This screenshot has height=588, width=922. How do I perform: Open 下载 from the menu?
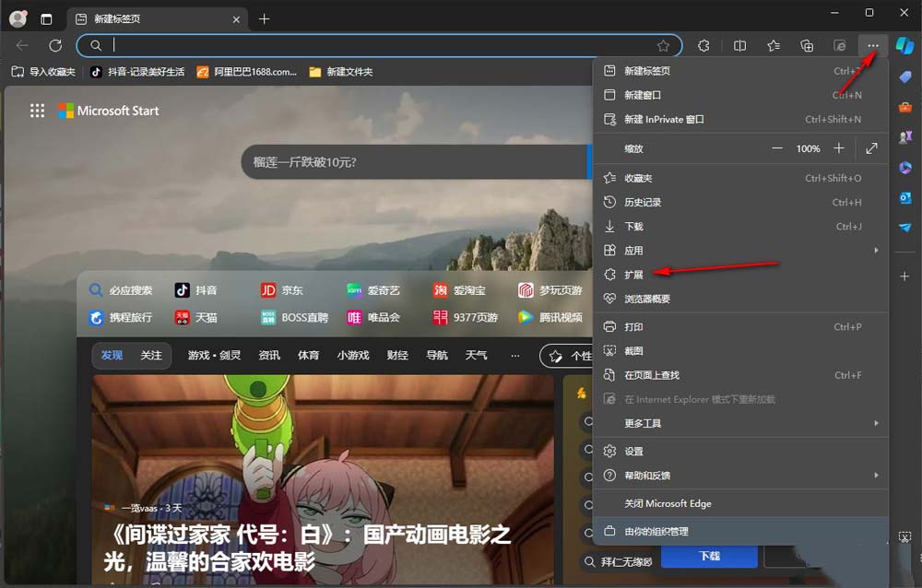click(739, 226)
